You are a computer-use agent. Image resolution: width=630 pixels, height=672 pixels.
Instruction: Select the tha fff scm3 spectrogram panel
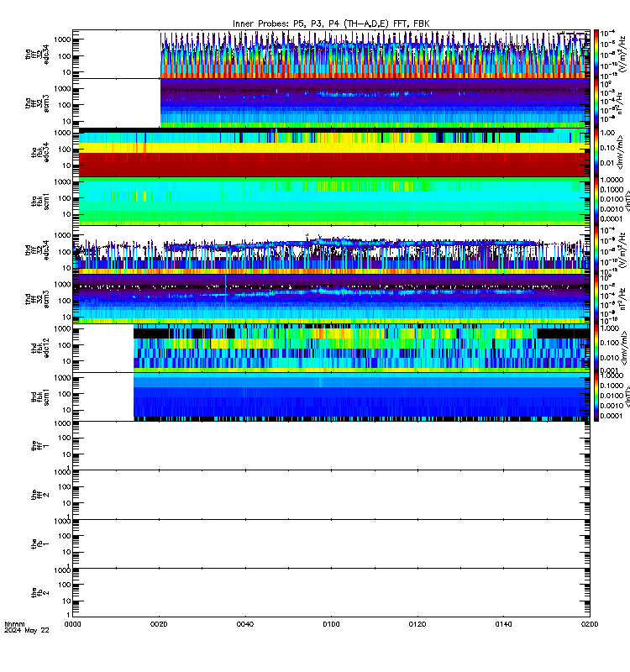point(331,102)
